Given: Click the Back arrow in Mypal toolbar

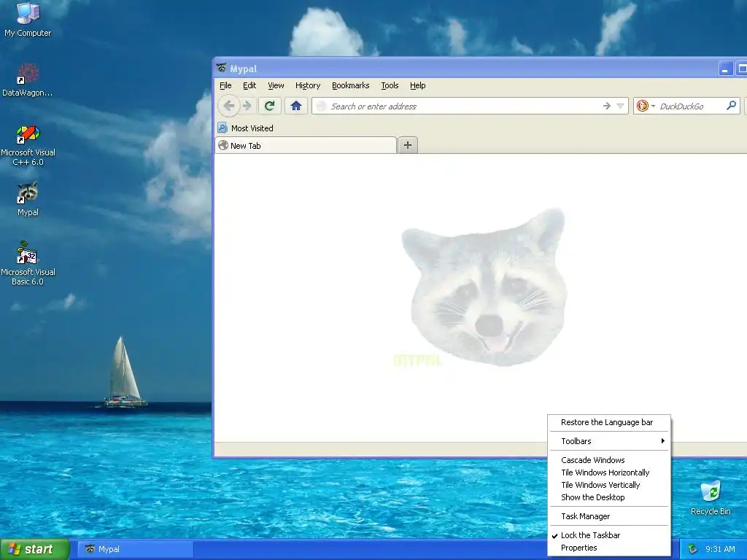Looking at the screenshot, I should point(228,106).
